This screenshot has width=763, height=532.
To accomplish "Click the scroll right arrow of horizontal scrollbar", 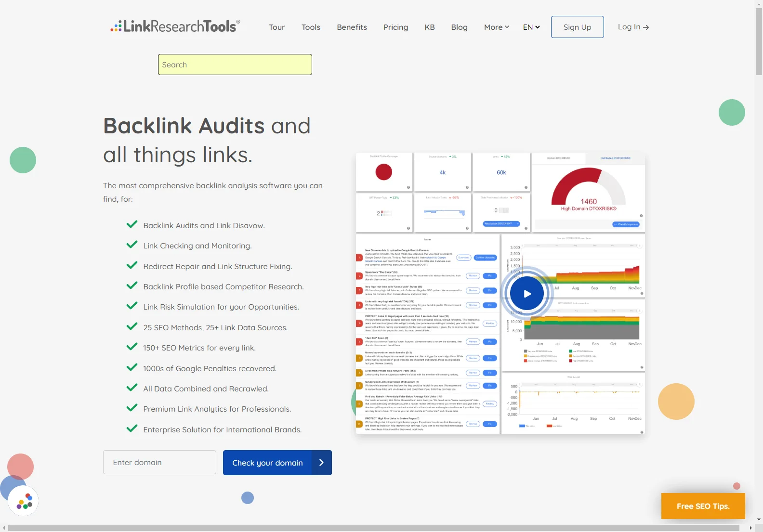I will (x=750, y=528).
